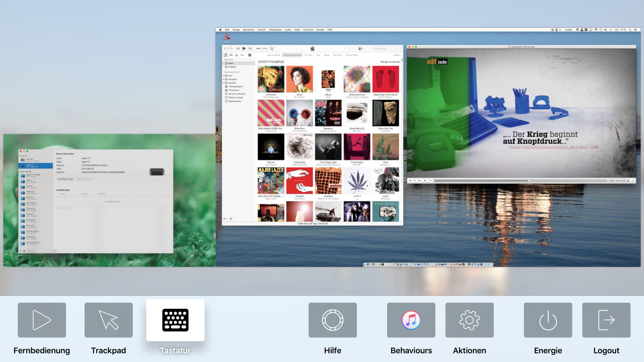The image size is (644, 362).
Task: Switch to the iTunes Store tab
Action: click(x=352, y=55)
